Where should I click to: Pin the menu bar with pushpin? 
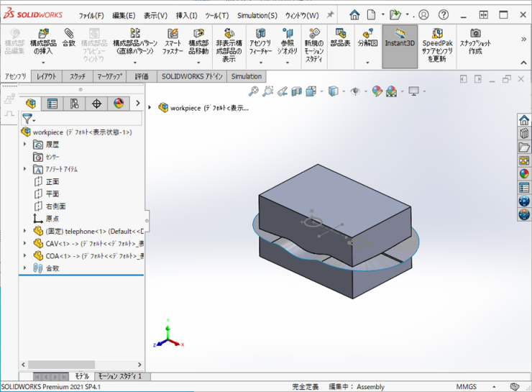tap(330, 14)
